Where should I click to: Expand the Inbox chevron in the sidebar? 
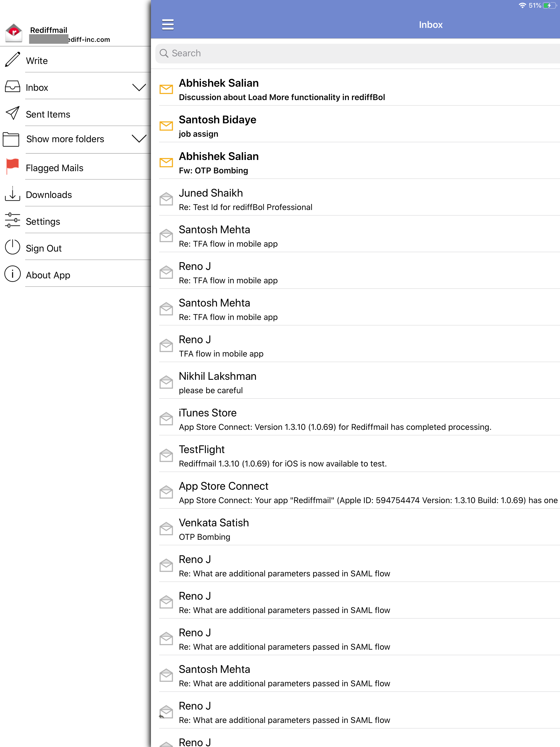(x=139, y=87)
